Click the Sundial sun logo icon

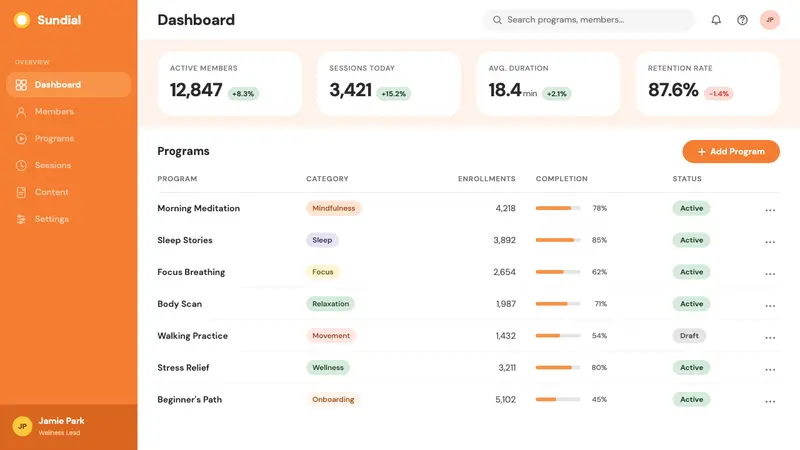[x=21, y=20]
